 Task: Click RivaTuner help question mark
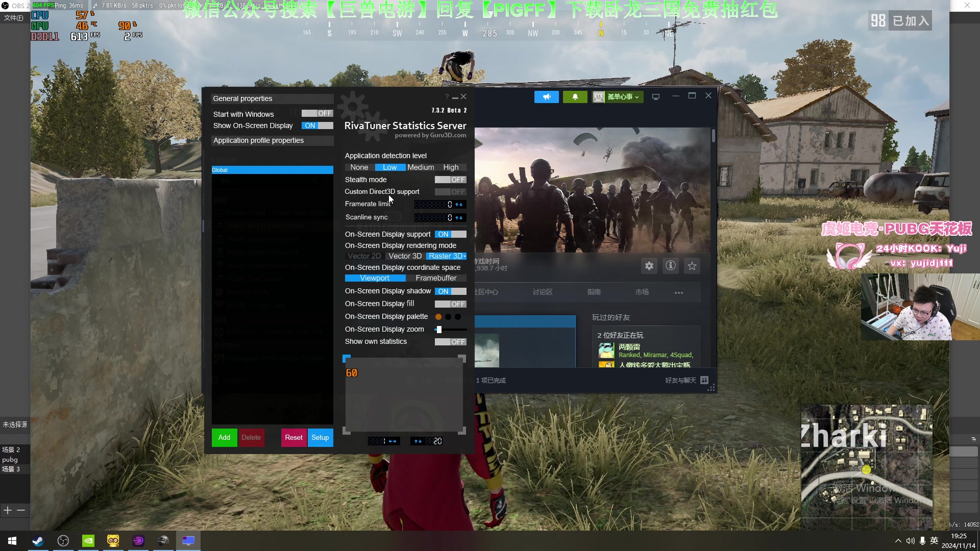tap(447, 96)
